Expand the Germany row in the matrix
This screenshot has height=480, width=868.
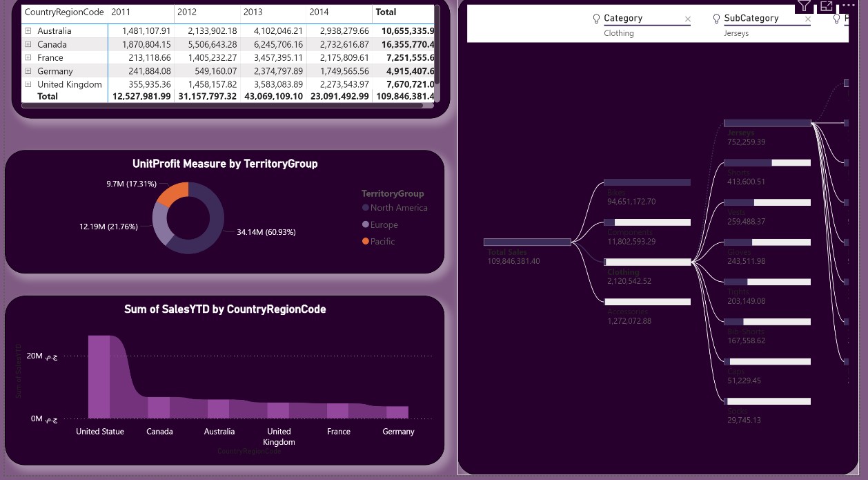pos(28,71)
